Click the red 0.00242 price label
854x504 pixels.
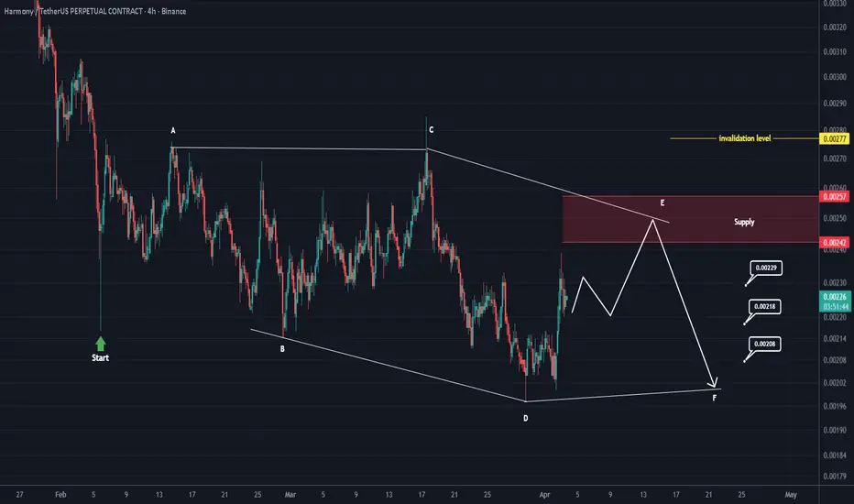click(x=835, y=243)
